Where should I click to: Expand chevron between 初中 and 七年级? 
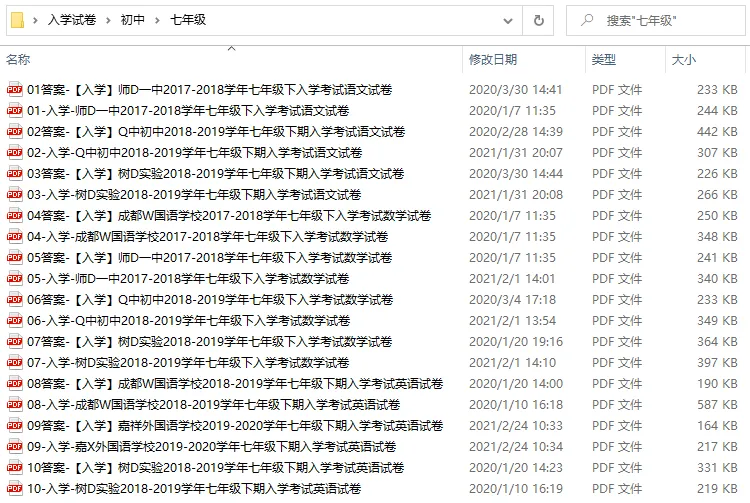[157, 21]
